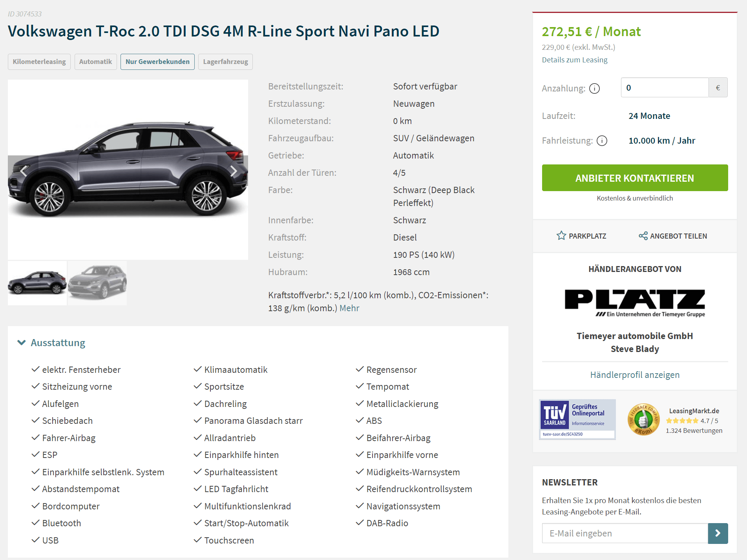
Task: Submit newsletter with arrow button
Action: (718, 533)
